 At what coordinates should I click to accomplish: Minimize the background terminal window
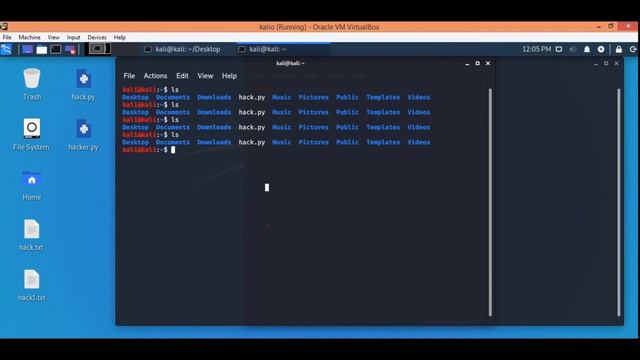click(596, 64)
